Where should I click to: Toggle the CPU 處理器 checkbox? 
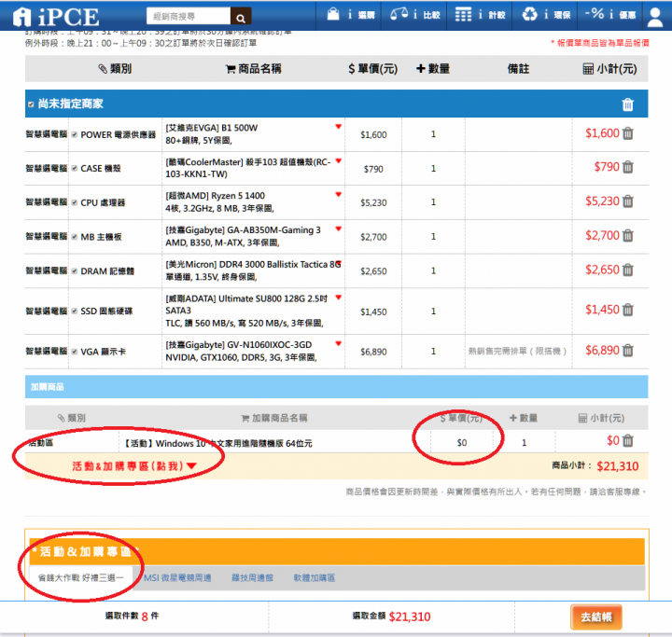coord(75,202)
